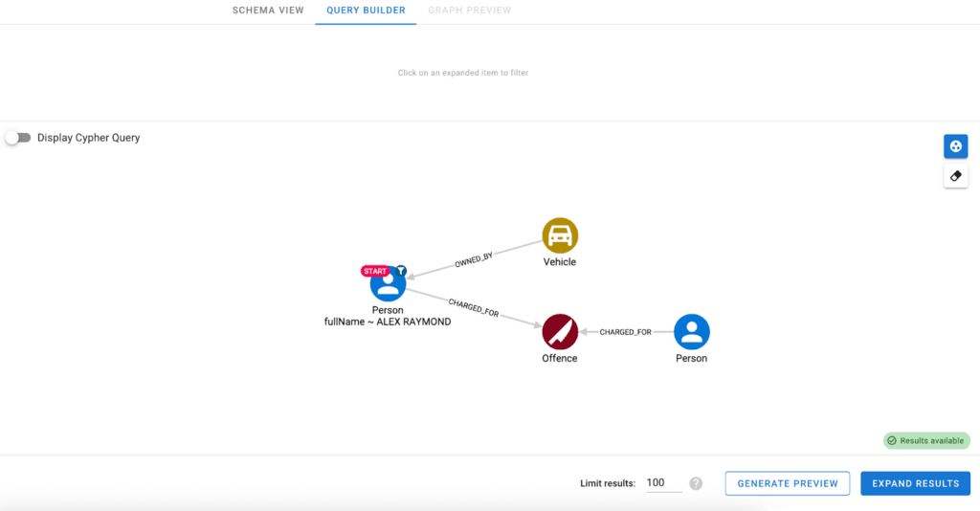Click CHARGED_FOR edge between Offence and Person

coord(625,332)
